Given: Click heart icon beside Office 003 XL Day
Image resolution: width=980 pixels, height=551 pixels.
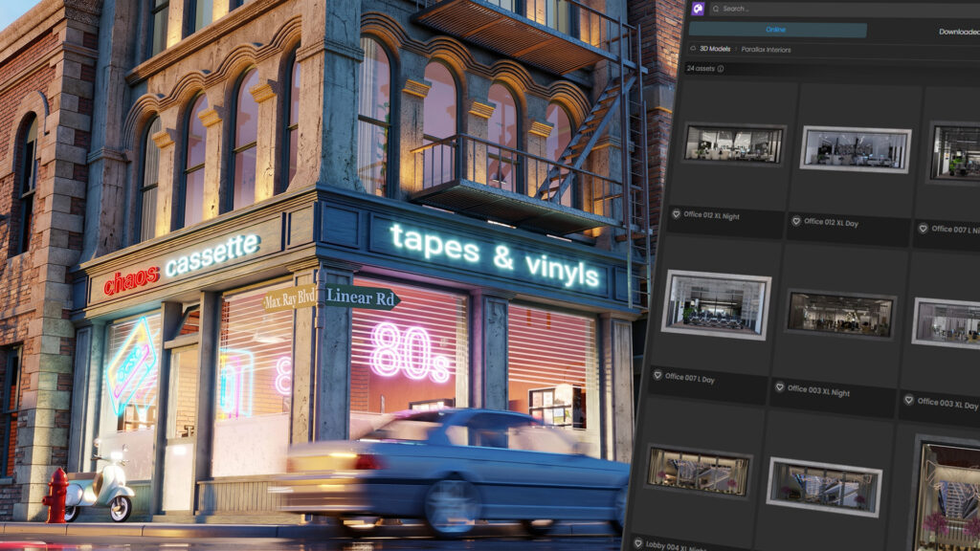Looking at the screenshot, I should point(909,400).
